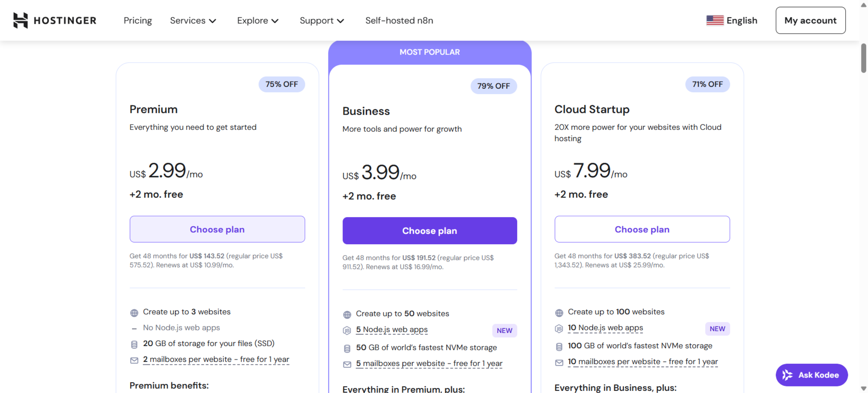Viewport: 868px width, 393px height.
Task: Click the Node.js icon in the Cloud Startup plan
Action: [x=559, y=328]
